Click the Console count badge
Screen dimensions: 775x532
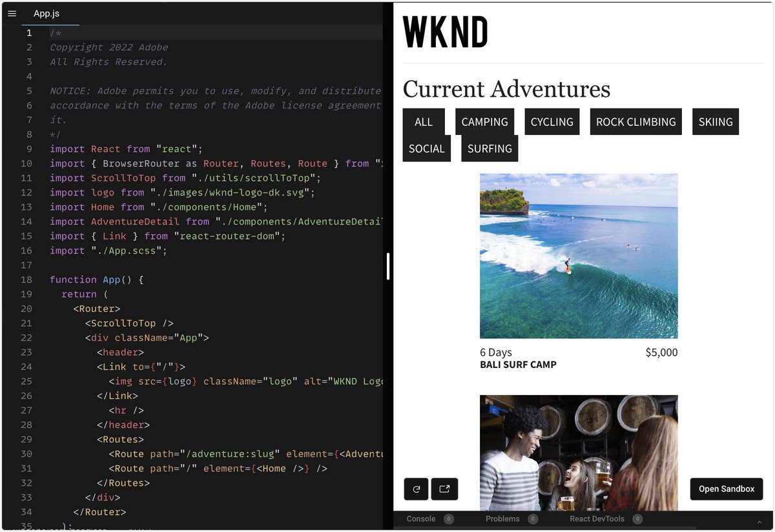tap(449, 519)
